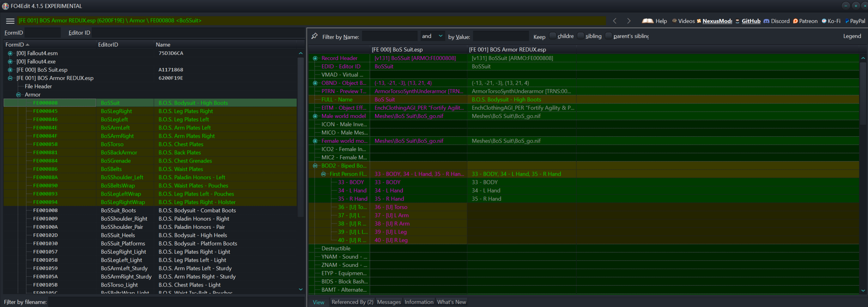Open the and/or filter dropdown
Screen dimensions: 868x307
click(432, 36)
